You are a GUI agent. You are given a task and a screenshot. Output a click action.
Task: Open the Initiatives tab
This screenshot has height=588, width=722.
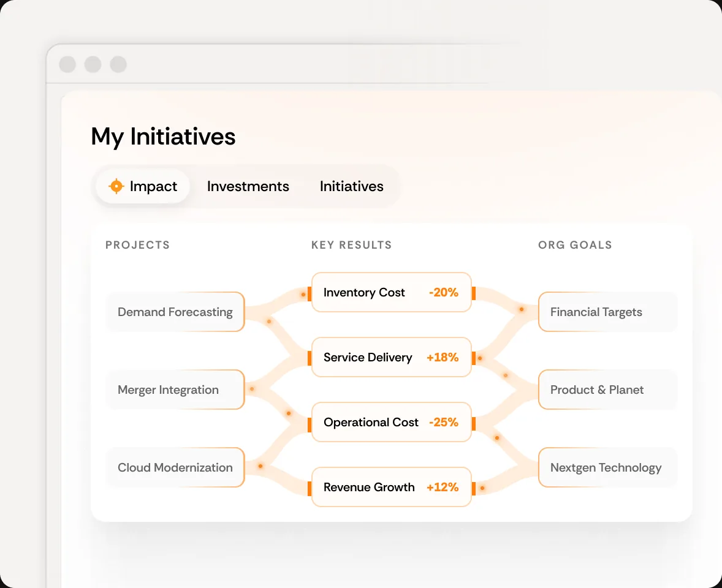tap(352, 186)
